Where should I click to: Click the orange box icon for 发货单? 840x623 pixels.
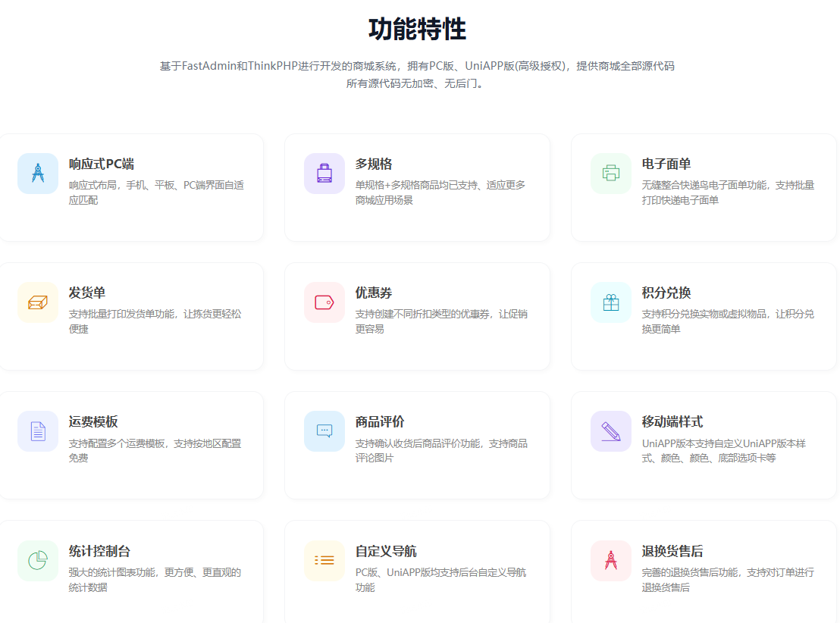[38, 302]
